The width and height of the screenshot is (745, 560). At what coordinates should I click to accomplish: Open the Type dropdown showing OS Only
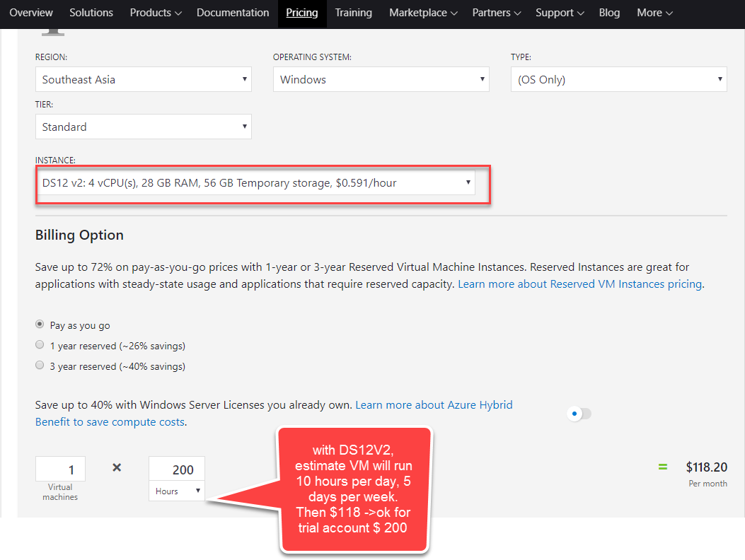tap(618, 79)
